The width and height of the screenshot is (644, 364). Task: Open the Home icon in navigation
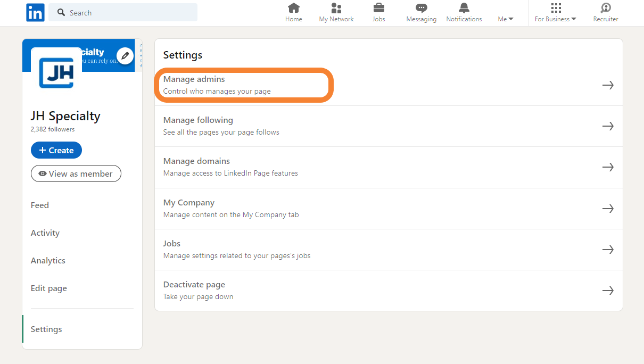[x=293, y=8]
